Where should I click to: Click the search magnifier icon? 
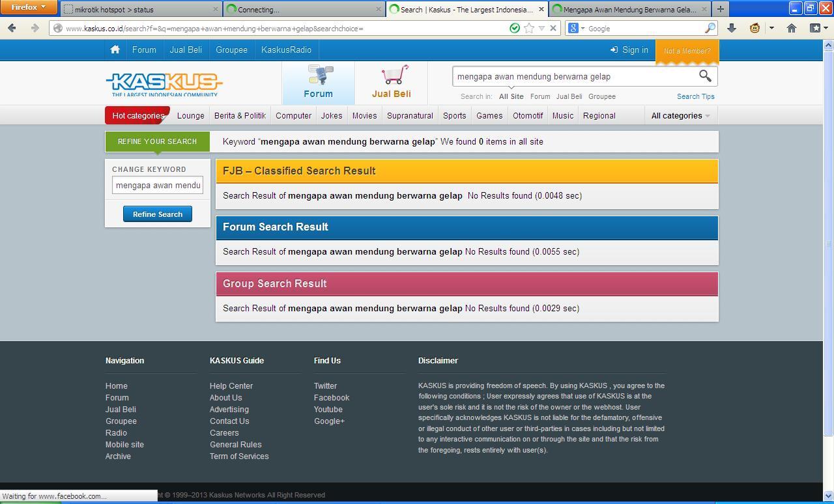[x=705, y=76]
